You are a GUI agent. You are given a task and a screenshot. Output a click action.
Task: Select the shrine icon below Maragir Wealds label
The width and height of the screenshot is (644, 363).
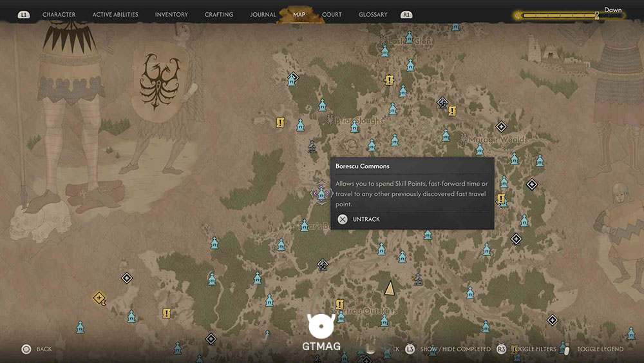coord(480,149)
